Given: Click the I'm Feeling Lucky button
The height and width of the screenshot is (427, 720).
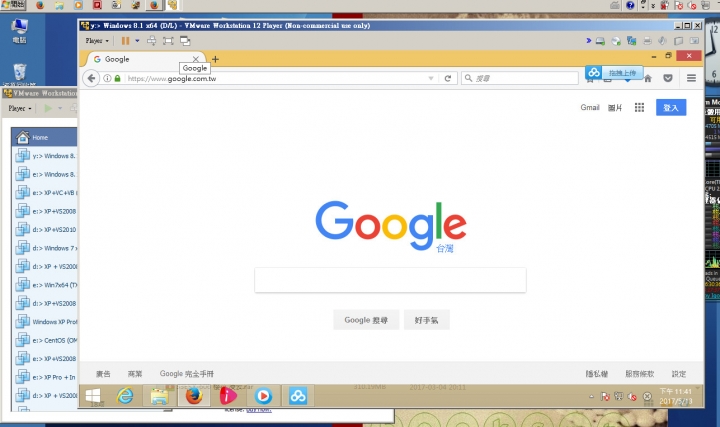Looking at the screenshot, I should pyautogui.click(x=427, y=320).
